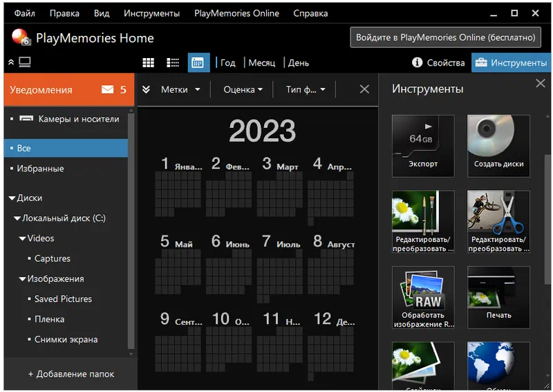
Task: Switch to detailed list view icon
Action: pyautogui.click(x=173, y=63)
